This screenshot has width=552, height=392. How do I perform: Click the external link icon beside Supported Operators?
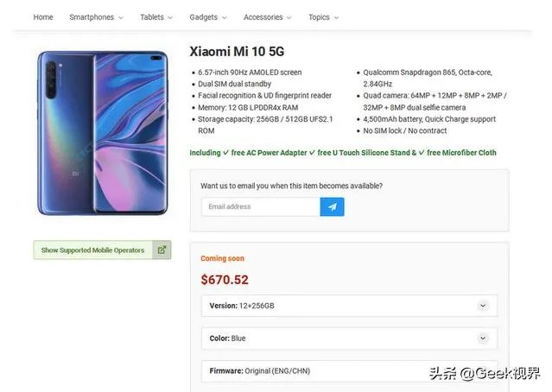pyautogui.click(x=162, y=250)
